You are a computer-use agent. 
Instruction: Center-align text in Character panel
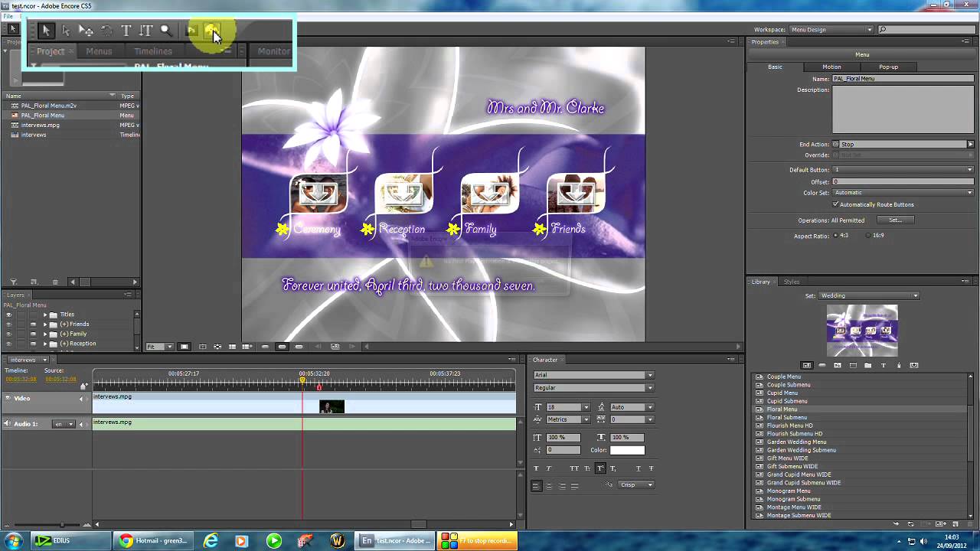(549, 486)
